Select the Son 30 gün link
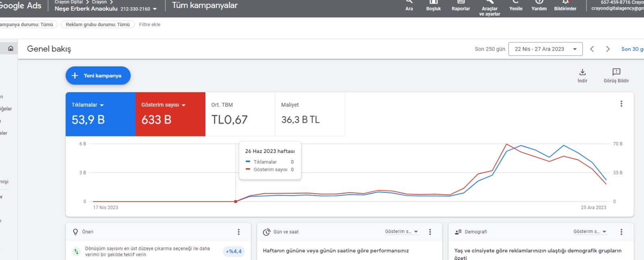 tap(632, 49)
